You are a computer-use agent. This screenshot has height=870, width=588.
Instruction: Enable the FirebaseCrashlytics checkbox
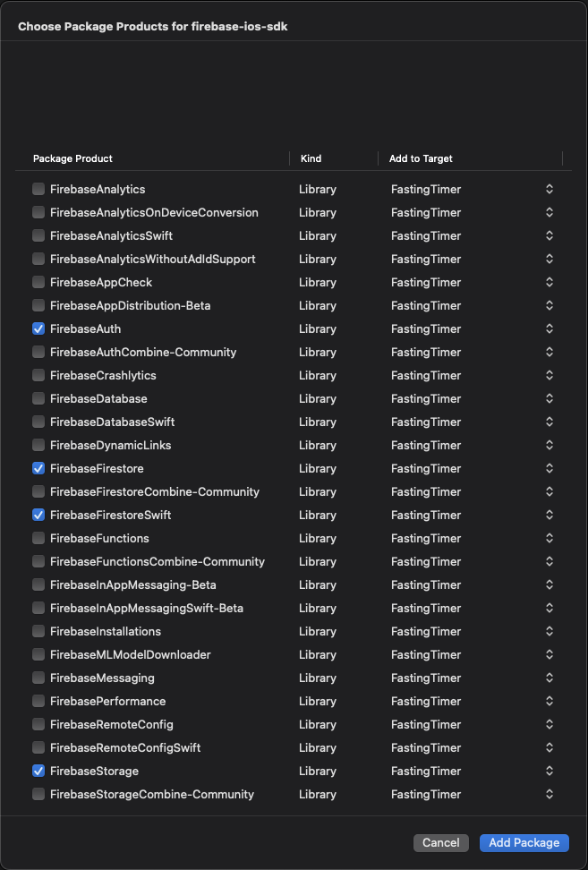click(38, 375)
